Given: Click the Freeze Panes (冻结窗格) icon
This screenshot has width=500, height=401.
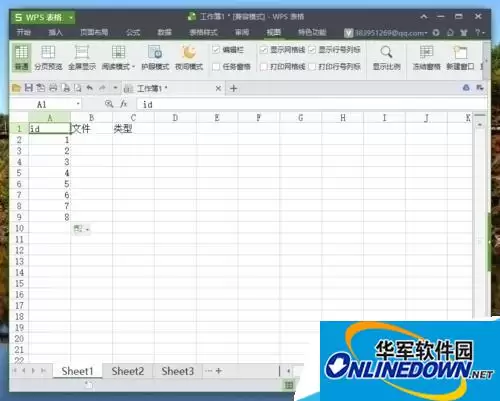Looking at the screenshot, I should pos(426,57).
